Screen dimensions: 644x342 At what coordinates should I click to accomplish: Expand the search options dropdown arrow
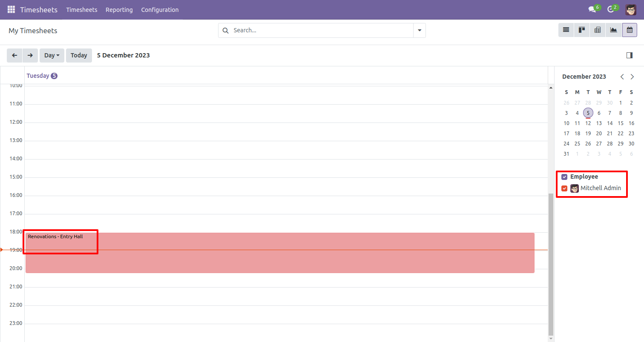[x=420, y=31]
